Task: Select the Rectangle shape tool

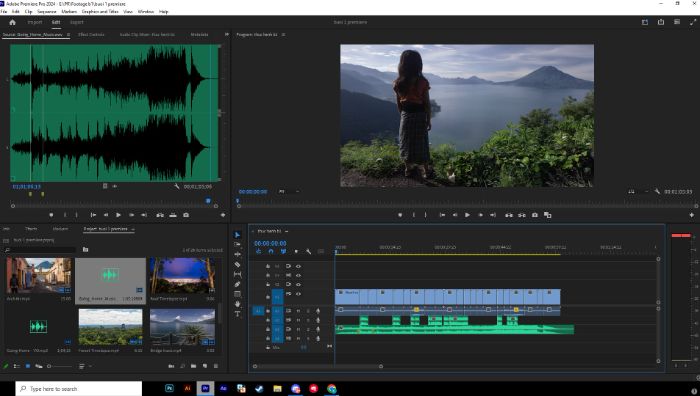Action: click(238, 294)
